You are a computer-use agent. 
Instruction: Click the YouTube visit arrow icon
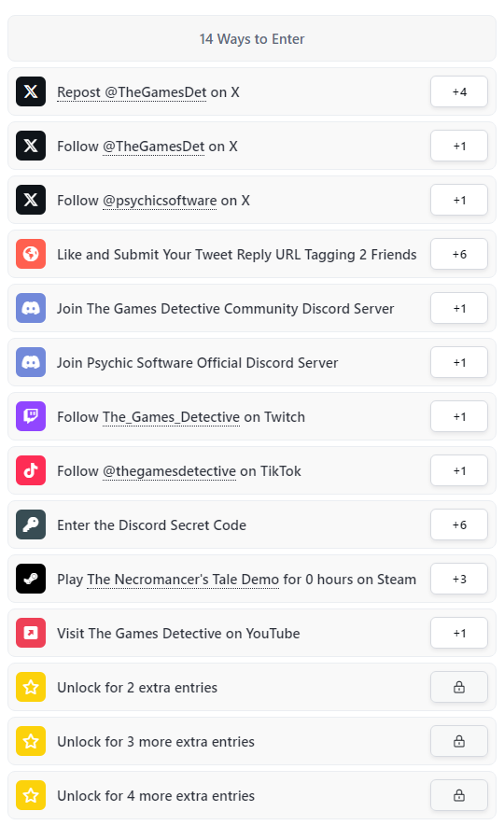(31, 634)
